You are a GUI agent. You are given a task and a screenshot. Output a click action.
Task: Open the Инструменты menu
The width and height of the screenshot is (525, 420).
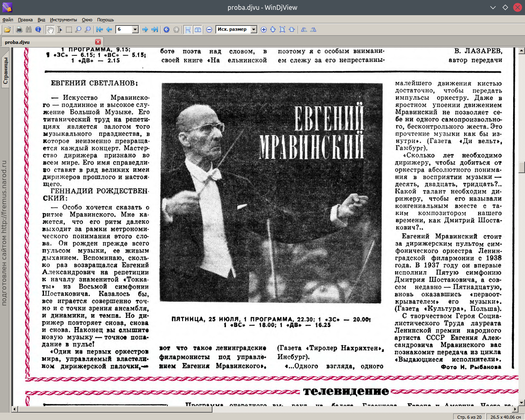63,20
